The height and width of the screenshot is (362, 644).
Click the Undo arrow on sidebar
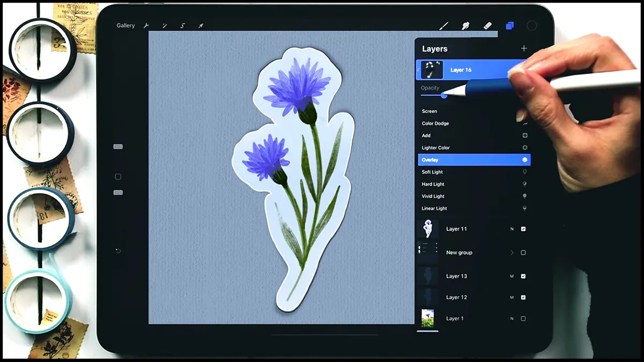click(118, 251)
